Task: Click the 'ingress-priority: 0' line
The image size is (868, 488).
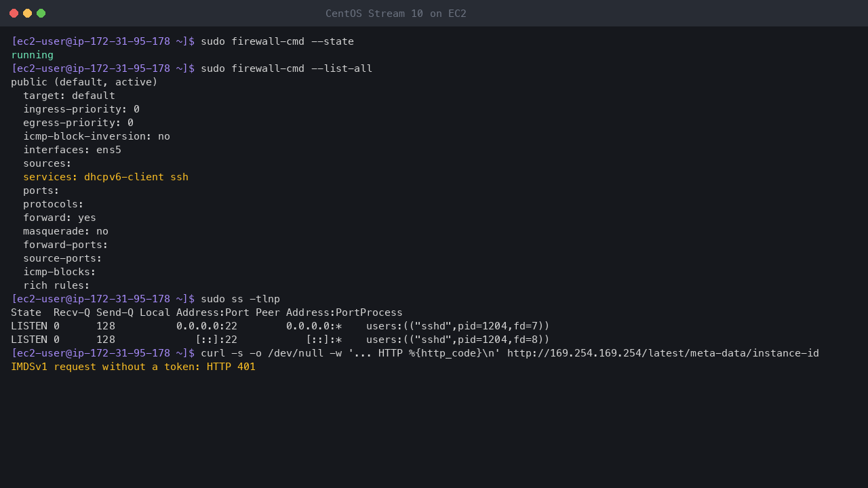Action: (81, 109)
